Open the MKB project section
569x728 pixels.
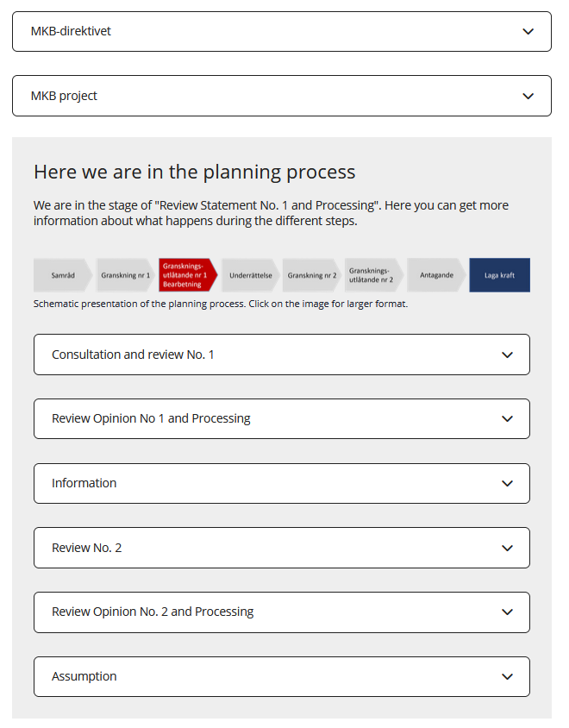tap(281, 96)
